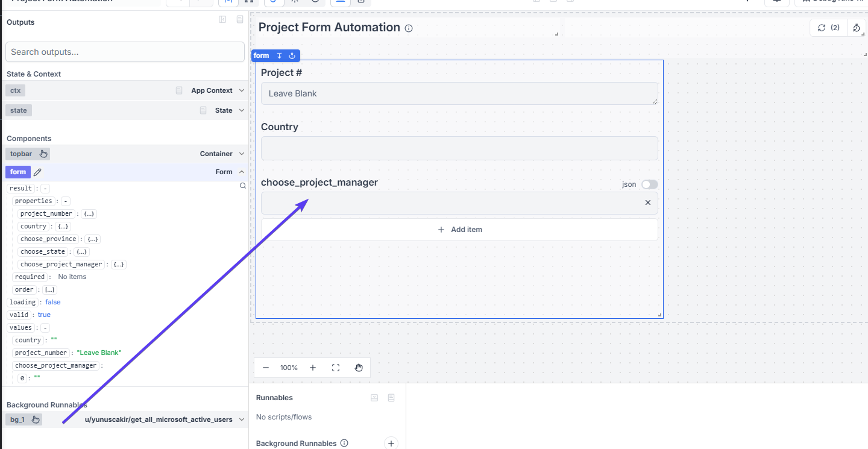
Task: Click the magnifier icon beside result
Action: (x=243, y=186)
